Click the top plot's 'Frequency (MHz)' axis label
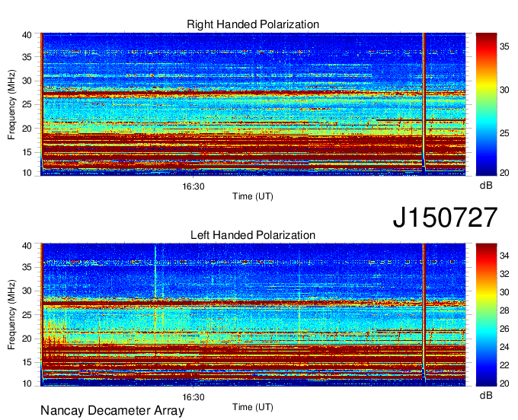This screenshot has width=518, height=420. coord(11,104)
